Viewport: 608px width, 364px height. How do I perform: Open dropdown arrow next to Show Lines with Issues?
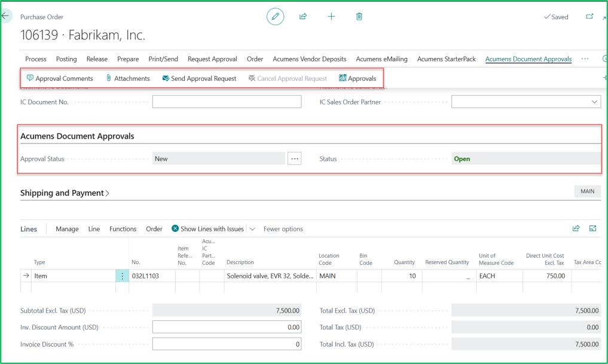point(252,229)
